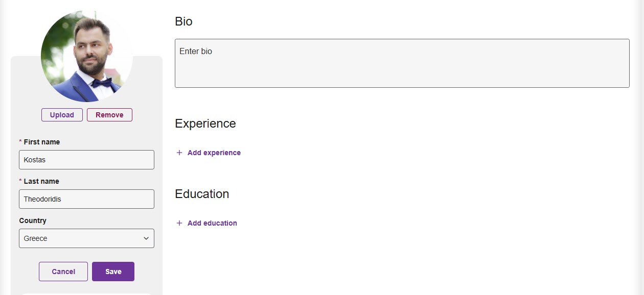644x295 pixels.
Task: Click the chevron on the Country selector
Action: coord(147,238)
